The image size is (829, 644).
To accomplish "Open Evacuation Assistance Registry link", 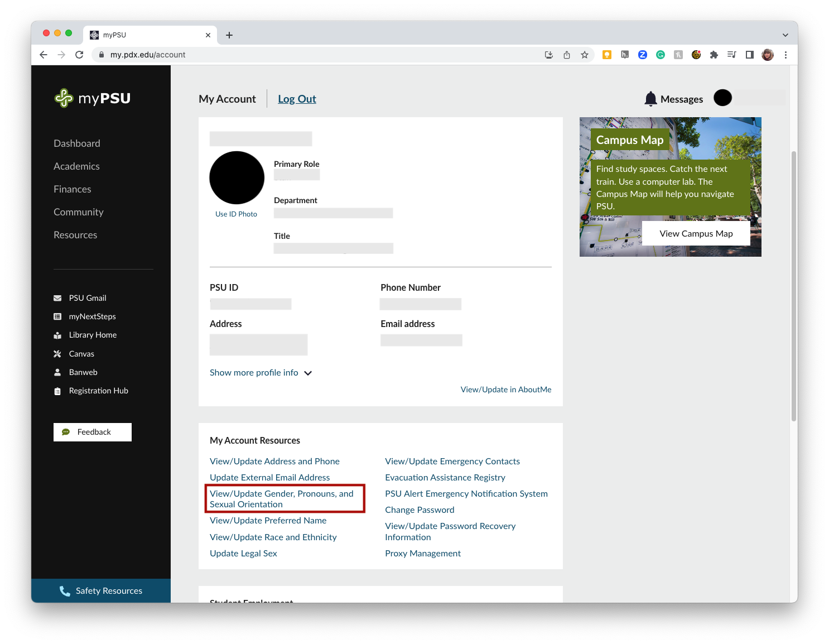I will point(445,478).
